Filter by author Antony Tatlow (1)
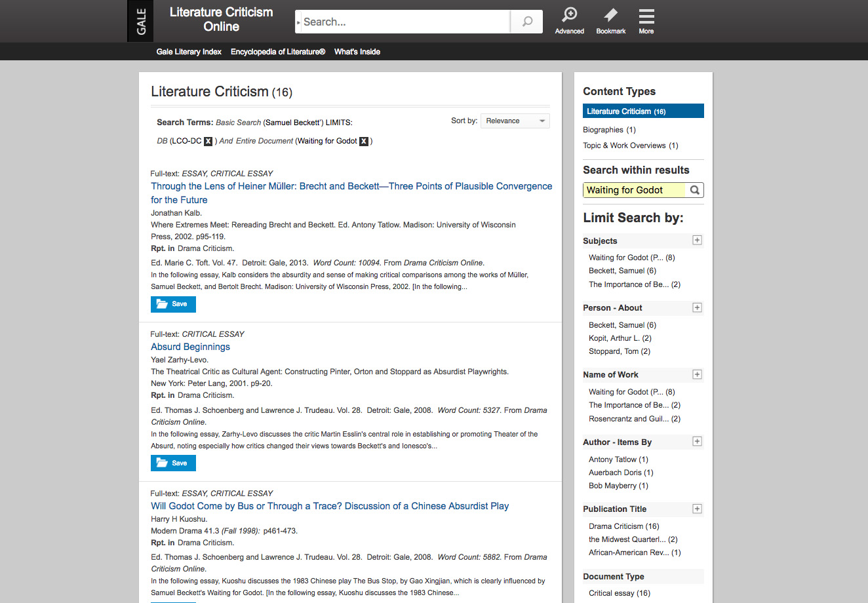The width and height of the screenshot is (868, 603). [x=618, y=459]
